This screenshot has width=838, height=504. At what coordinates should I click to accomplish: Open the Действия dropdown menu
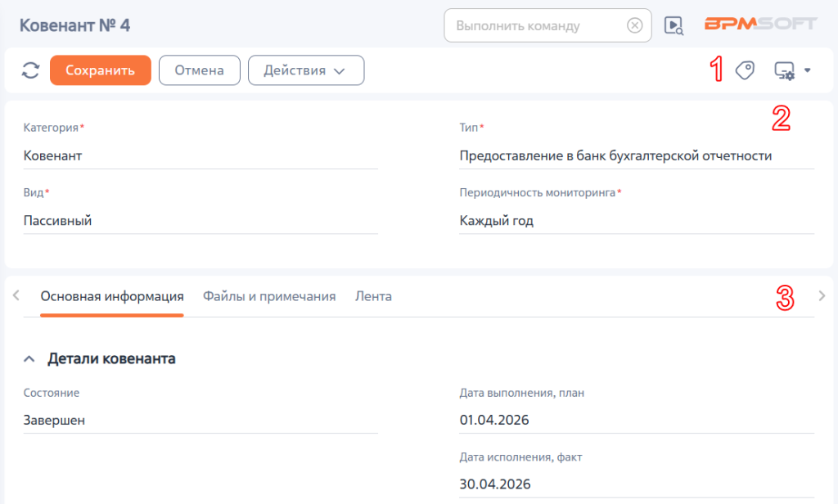pos(306,70)
